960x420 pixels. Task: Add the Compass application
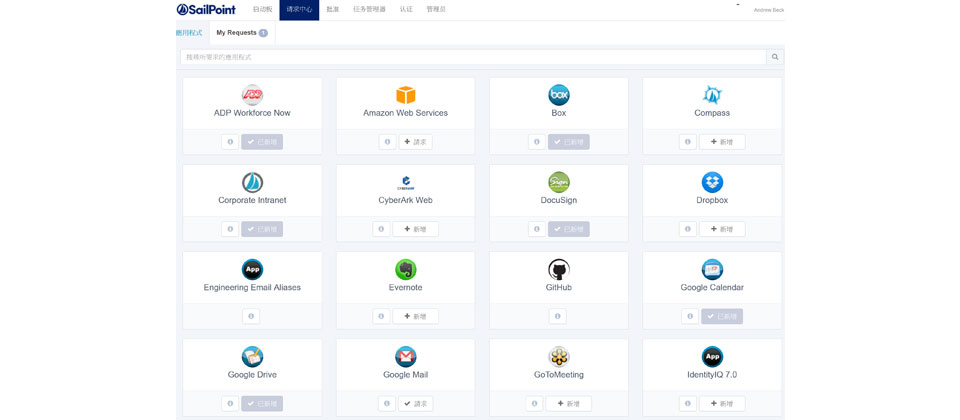click(722, 142)
